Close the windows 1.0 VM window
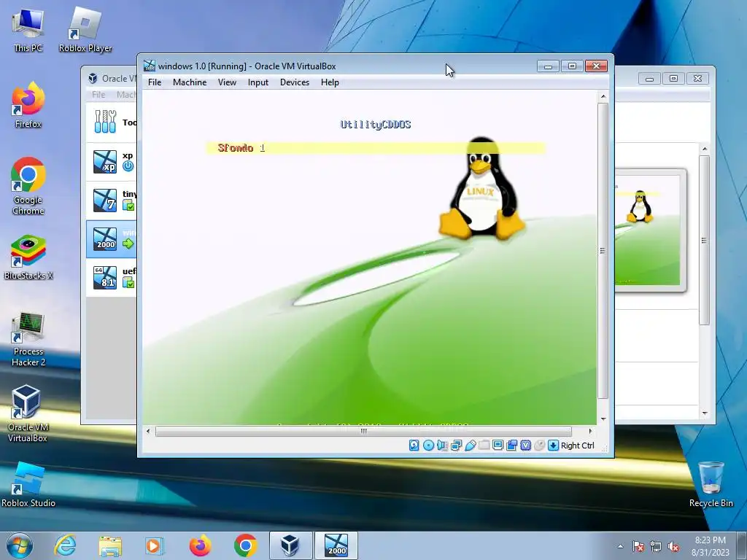This screenshot has height=560, width=747. click(x=596, y=66)
